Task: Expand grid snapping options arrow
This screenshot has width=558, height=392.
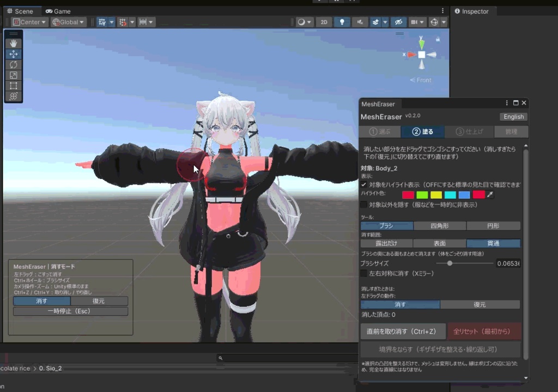Action: (132, 22)
